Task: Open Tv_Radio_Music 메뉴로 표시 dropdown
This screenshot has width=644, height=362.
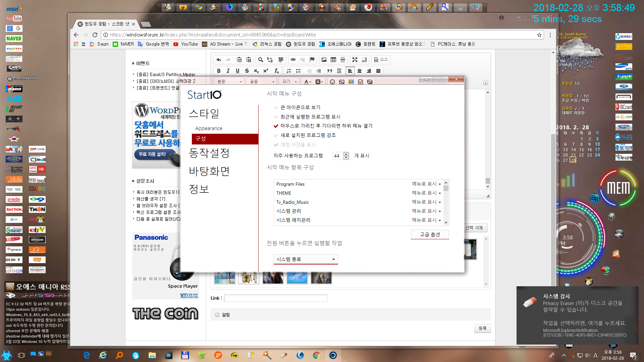Action: pos(426,202)
